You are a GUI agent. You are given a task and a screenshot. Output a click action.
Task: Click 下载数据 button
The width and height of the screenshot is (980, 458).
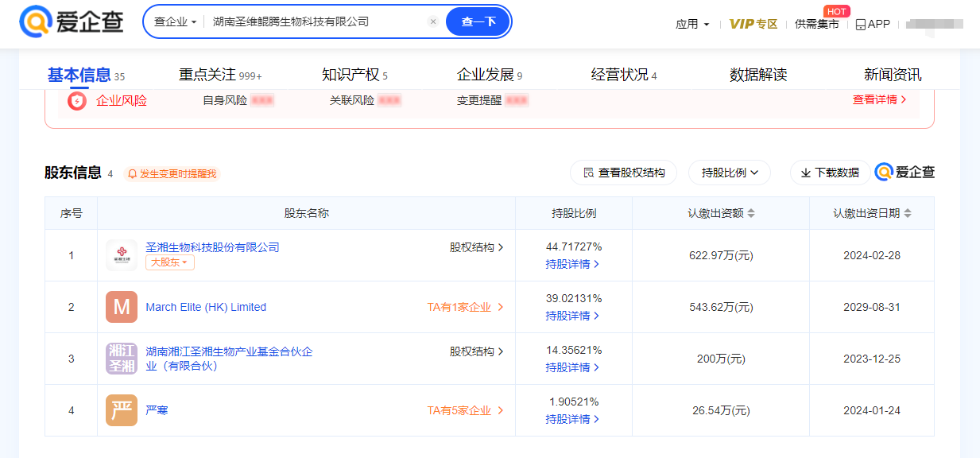click(x=830, y=173)
